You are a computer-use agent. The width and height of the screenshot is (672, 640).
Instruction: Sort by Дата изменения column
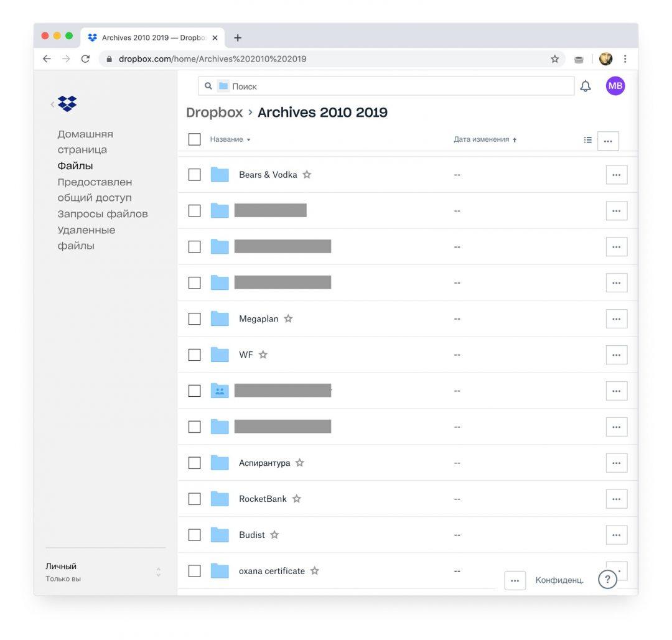(x=485, y=139)
